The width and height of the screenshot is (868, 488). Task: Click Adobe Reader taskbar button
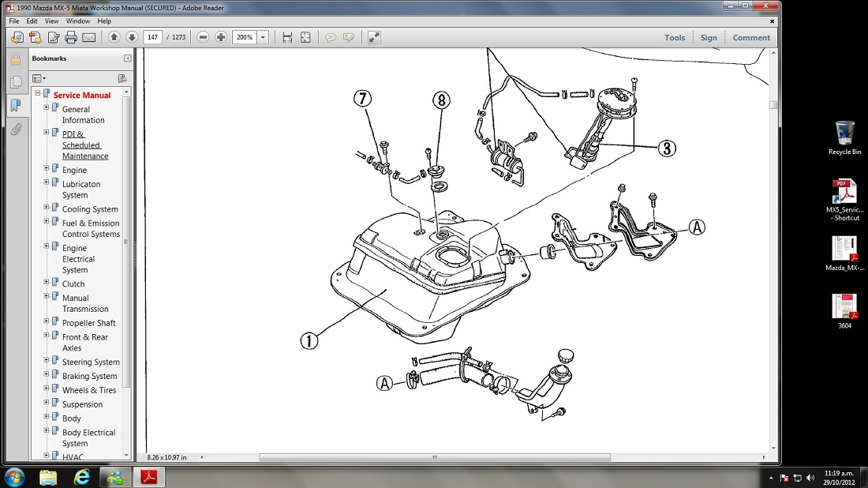click(x=149, y=477)
